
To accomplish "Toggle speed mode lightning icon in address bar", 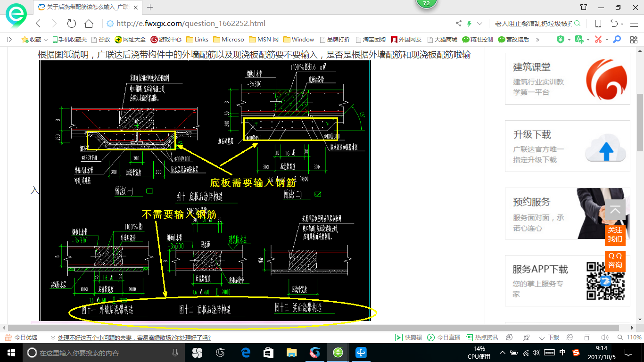I will (469, 24).
